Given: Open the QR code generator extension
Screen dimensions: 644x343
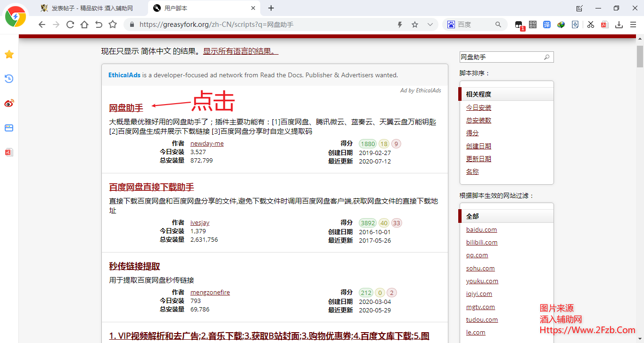Looking at the screenshot, I should (x=532, y=24).
